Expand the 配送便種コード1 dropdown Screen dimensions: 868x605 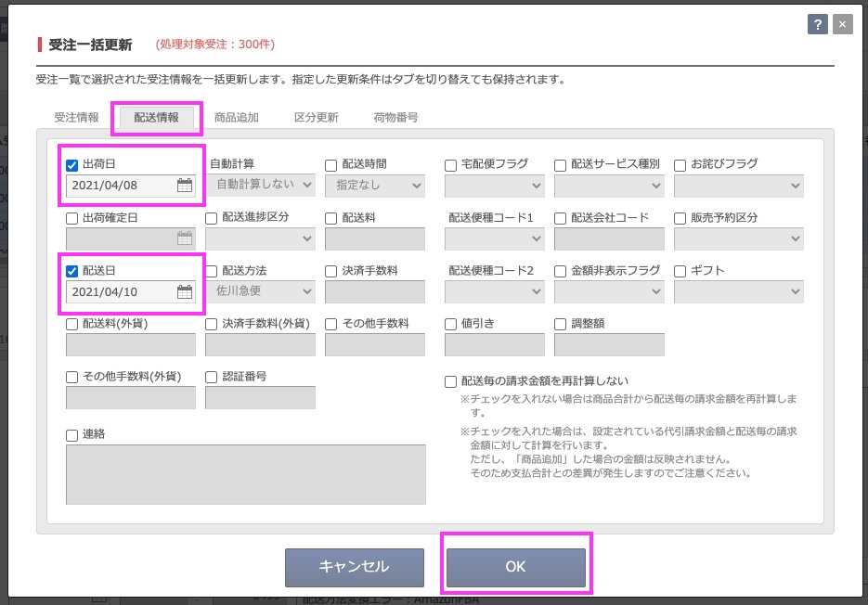[494, 238]
